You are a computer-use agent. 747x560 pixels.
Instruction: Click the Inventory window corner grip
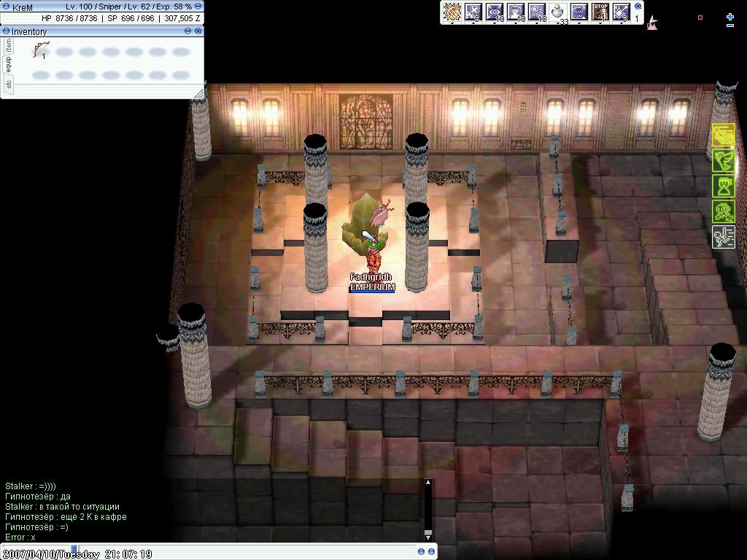198,93
